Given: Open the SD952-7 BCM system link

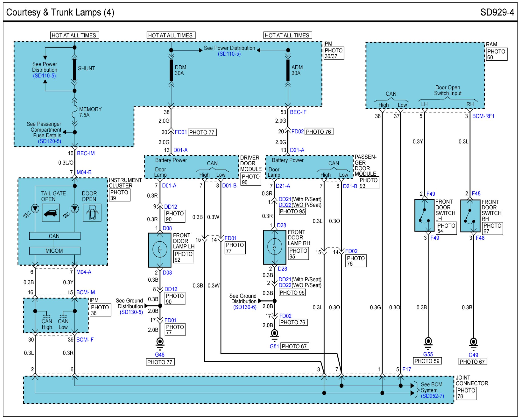Looking at the screenshot, I should click(x=432, y=396).
